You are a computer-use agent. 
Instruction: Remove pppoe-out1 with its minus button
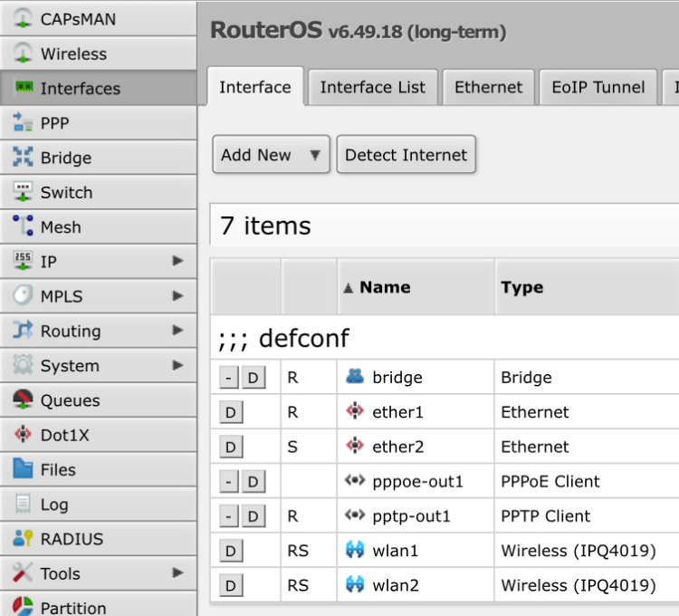[229, 481]
